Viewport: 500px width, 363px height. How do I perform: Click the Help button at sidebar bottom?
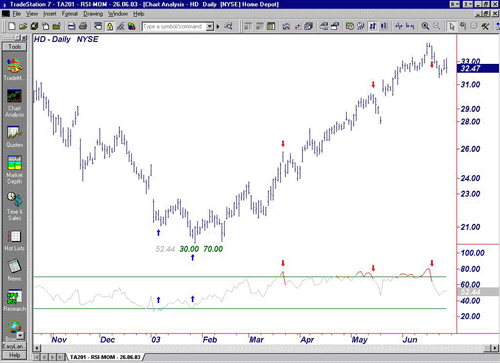coord(14,355)
